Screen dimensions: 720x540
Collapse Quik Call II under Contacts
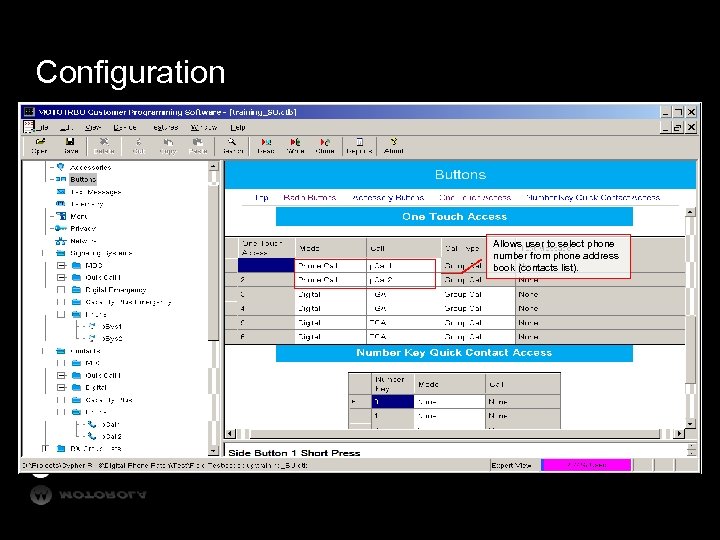pyautogui.click(x=61, y=375)
